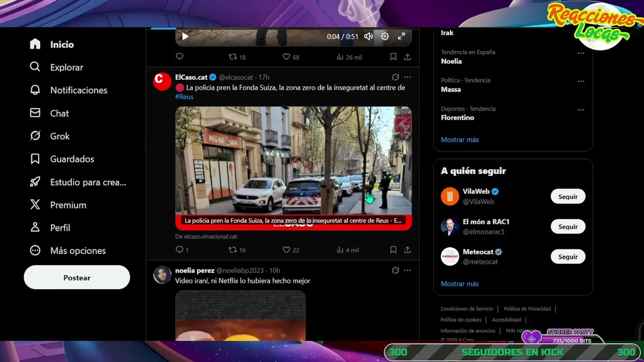
Task: Share the top video post
Action: [x=408, y=57]
